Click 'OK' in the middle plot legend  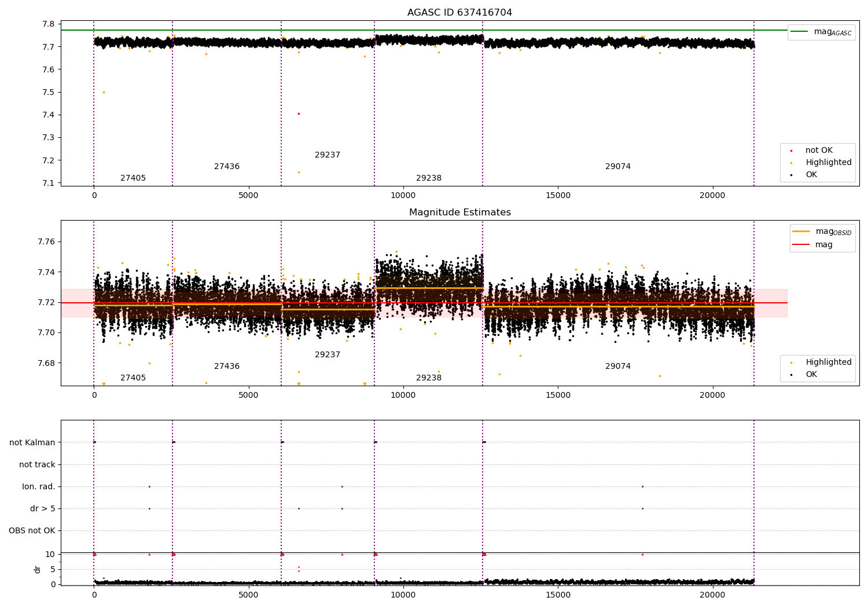click(x=811, y=374)
